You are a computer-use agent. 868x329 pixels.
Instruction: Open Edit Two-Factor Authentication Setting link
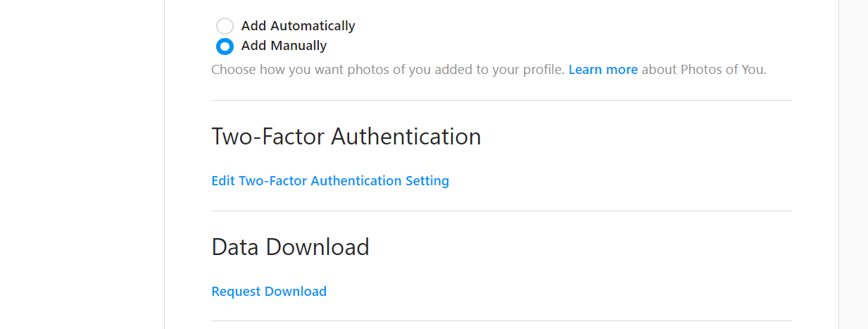[x=330, y=181]
